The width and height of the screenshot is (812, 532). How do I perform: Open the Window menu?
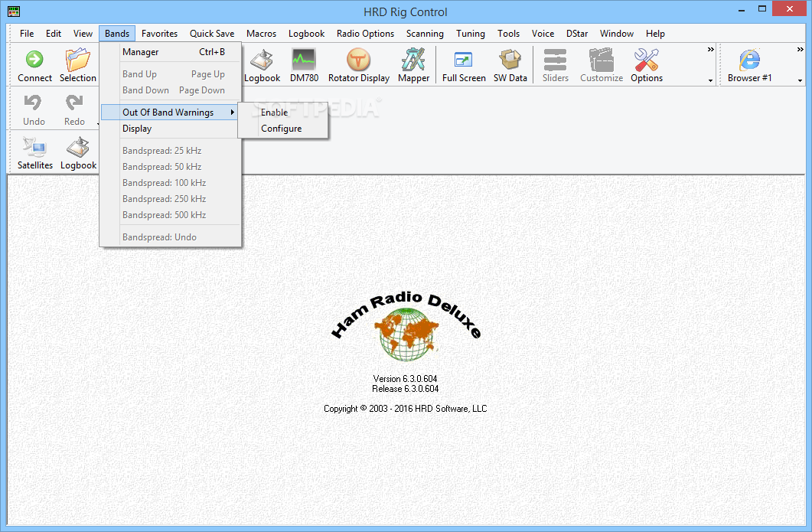pyautogui.click(x=617, y=33)
